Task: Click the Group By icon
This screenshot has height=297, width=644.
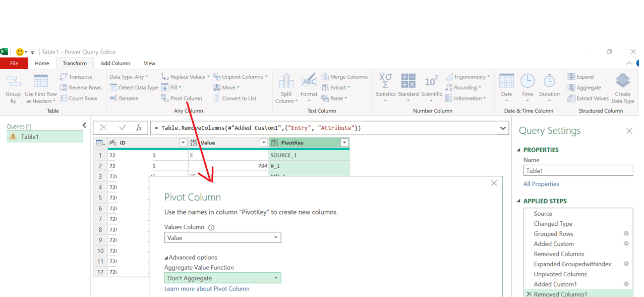Action: 13,81
